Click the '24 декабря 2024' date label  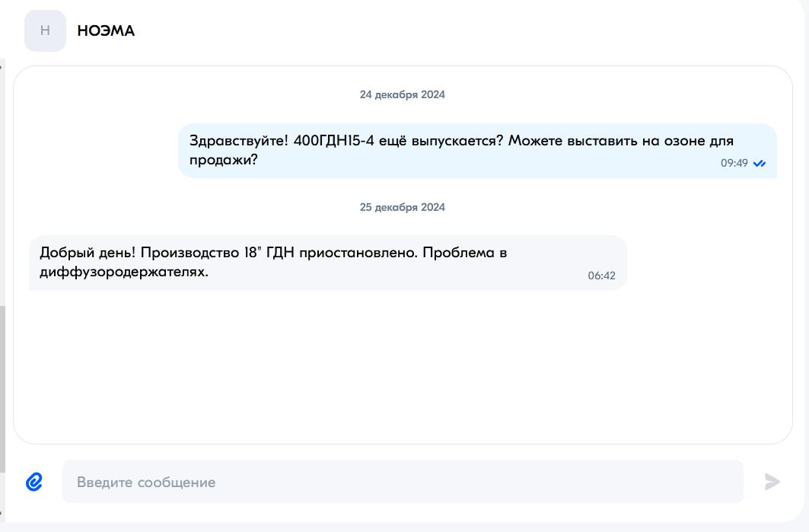click(x=403, y=94)
